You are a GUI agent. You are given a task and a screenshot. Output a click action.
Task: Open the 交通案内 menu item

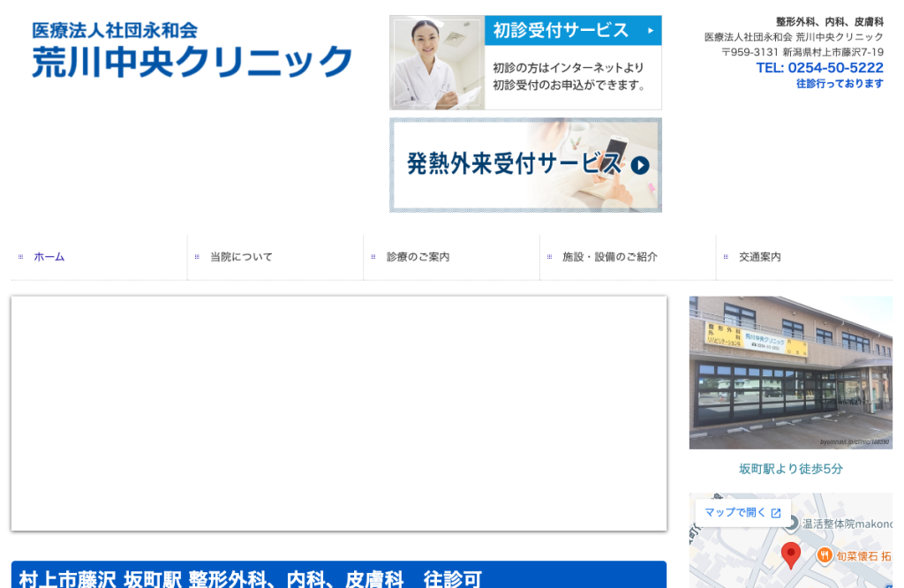click(760, 257)
